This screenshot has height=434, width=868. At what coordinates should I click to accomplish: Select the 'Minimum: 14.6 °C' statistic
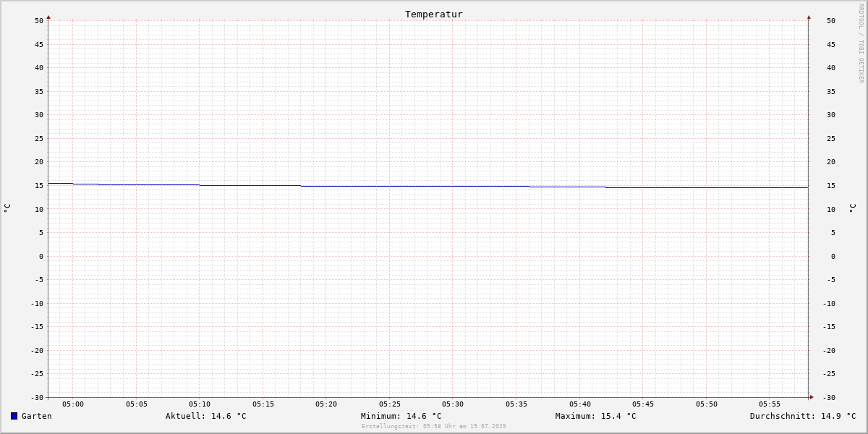pyautogui.click(x=401, y=416)
